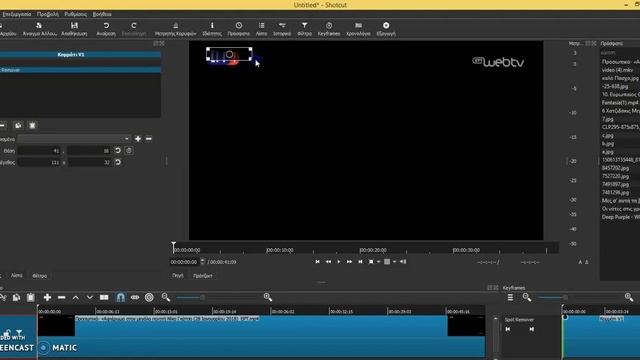
Task: Toggle the player grid overlay button
Action: pyautogui.click(x=387, y=262)
